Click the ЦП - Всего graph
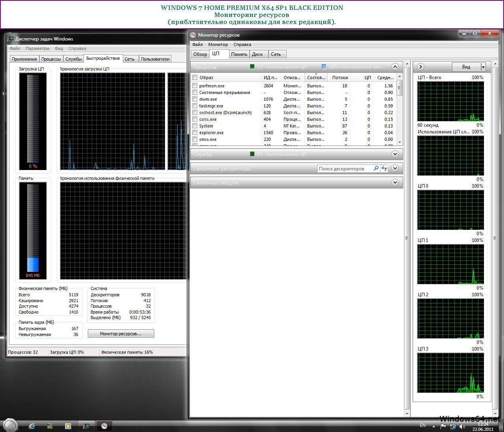 point(450,101)
